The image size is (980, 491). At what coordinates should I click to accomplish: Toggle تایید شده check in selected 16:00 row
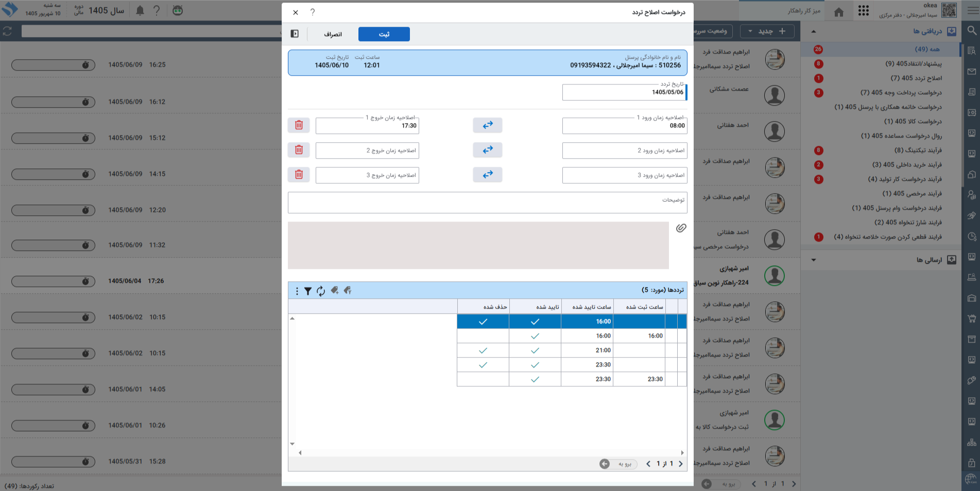535,321
